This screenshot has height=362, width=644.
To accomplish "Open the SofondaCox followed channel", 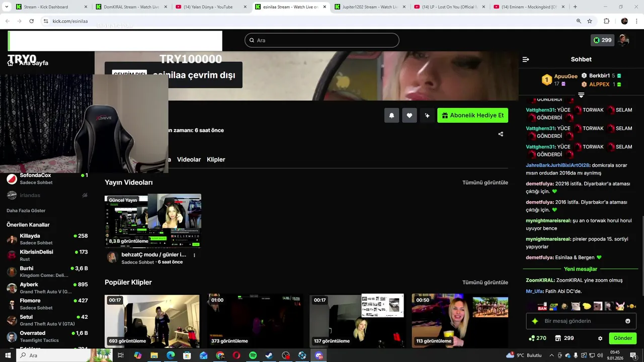I will pos(47,178).
